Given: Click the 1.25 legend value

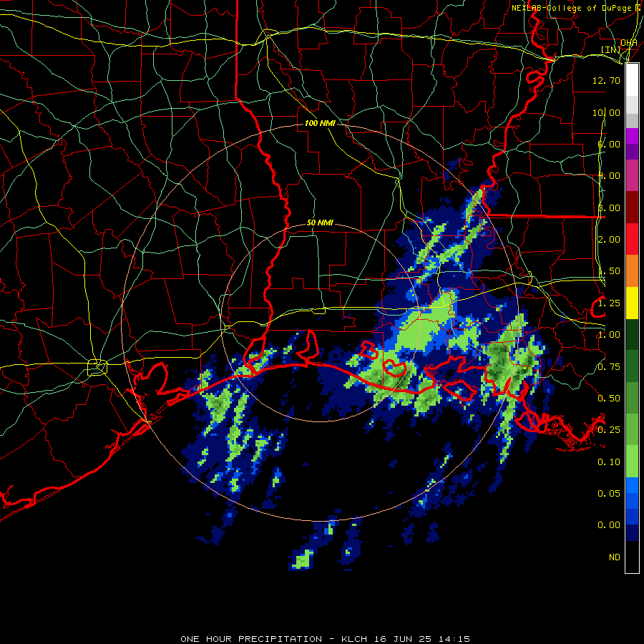Looking at the screenshot, I should [609, 303].
